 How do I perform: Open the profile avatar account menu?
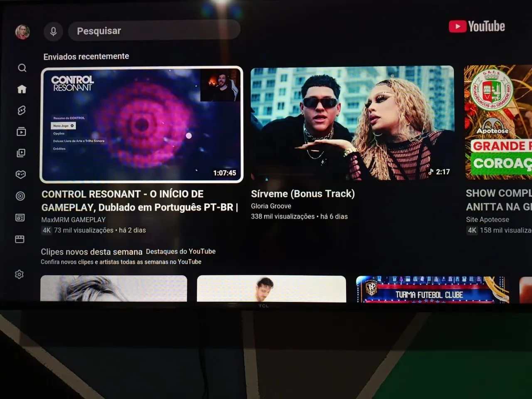pyautogui.click(x=22, y=32)
